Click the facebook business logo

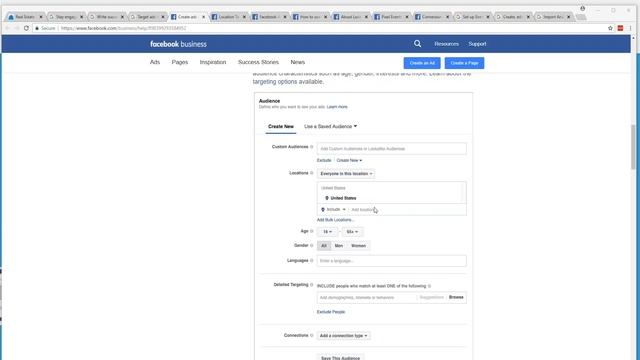coord(178,44)
